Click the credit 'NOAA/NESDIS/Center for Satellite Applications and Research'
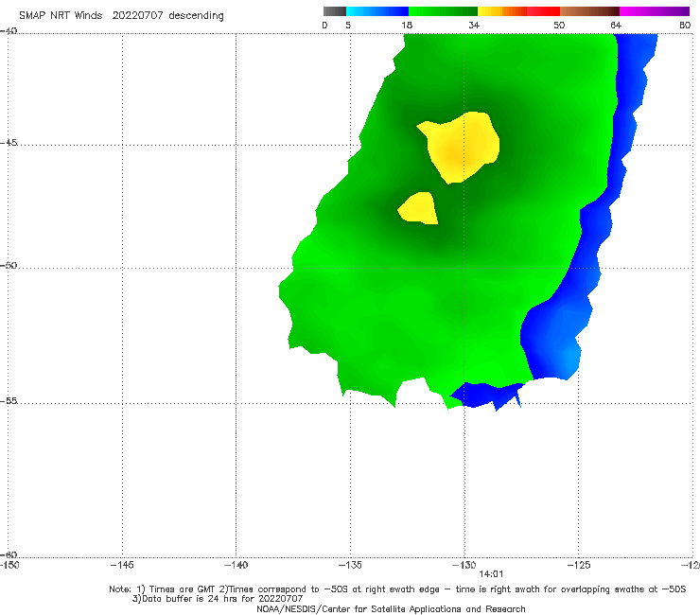Screen dimensions: 700x615 pos(391,608)
